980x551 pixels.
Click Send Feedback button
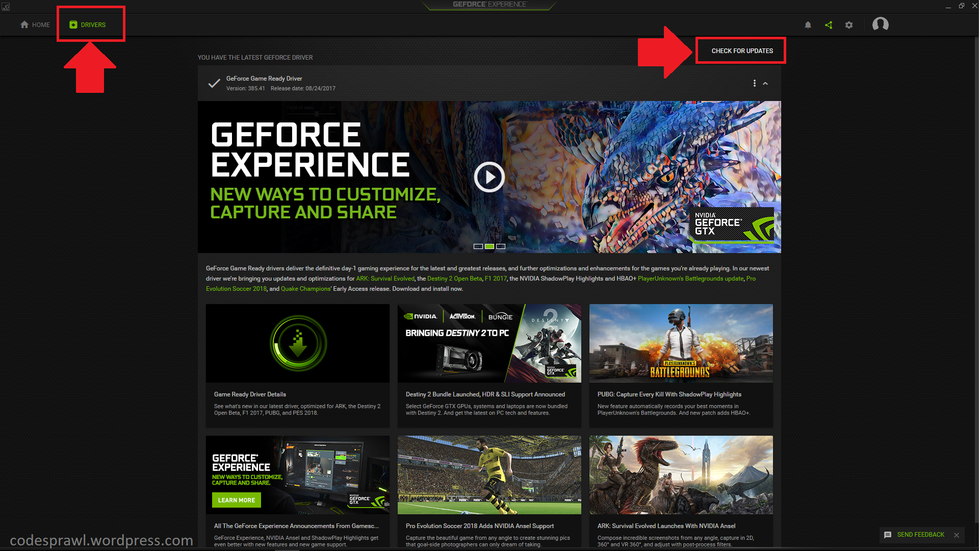tap(915, 535)
